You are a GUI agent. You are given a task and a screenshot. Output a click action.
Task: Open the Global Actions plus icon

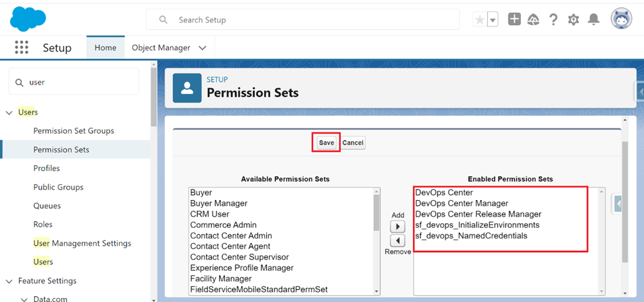[x=514, y=19]
